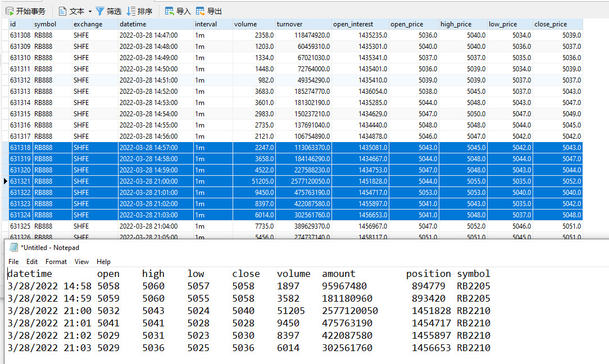
Task: Select id cell 631325
Action: (x=21, y=227)
